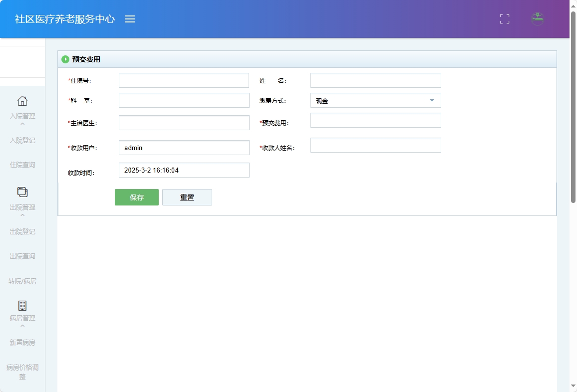The width and height of the screenshot is (577, 392).
Task: Select 转院/病房 in the sidebar
Action: coord(22,281)
